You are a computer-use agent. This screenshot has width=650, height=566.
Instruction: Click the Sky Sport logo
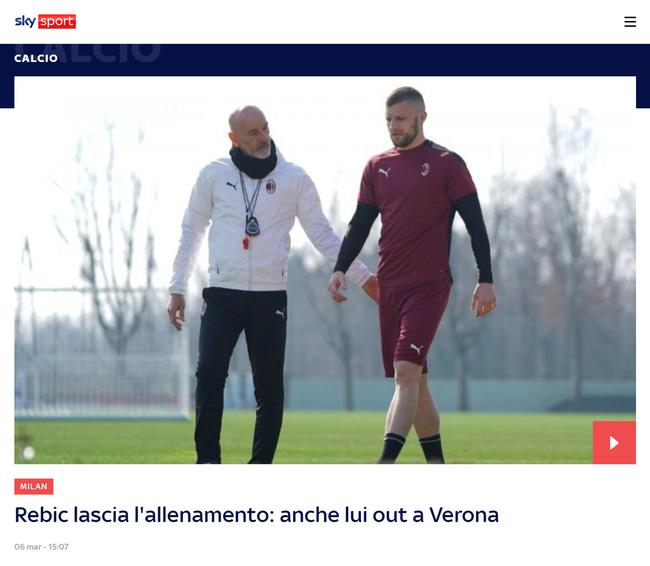(x=45, y=21)
